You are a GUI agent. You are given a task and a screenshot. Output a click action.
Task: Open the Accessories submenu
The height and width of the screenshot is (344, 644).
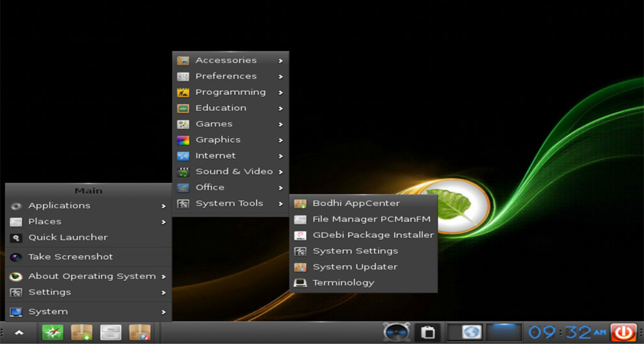click(230, 60)
